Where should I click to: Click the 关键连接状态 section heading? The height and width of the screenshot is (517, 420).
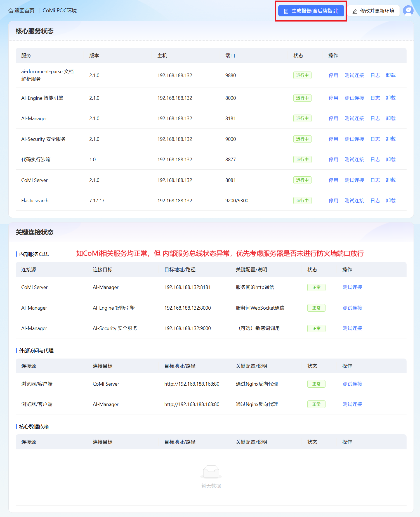point(35,232)
